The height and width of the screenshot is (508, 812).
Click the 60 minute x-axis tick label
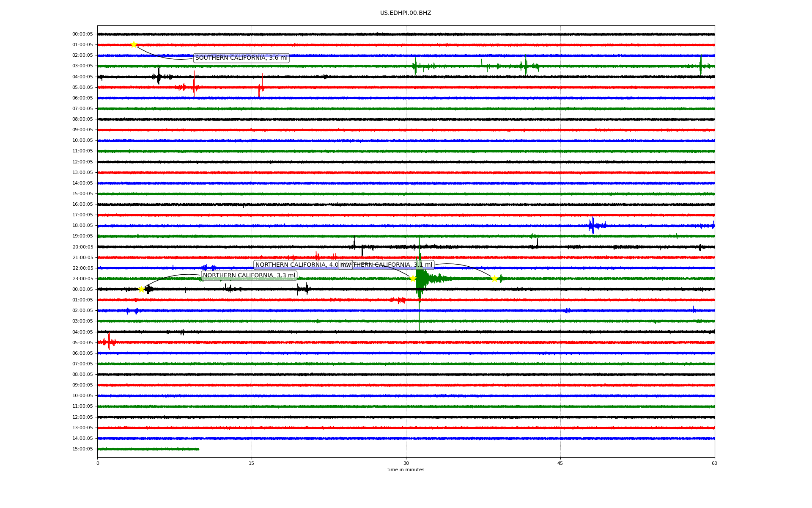point(714,463)
